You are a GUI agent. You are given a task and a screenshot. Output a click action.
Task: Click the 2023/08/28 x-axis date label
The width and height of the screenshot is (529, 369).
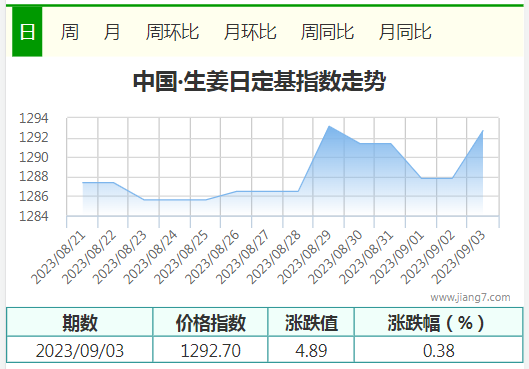coord(274,258)
